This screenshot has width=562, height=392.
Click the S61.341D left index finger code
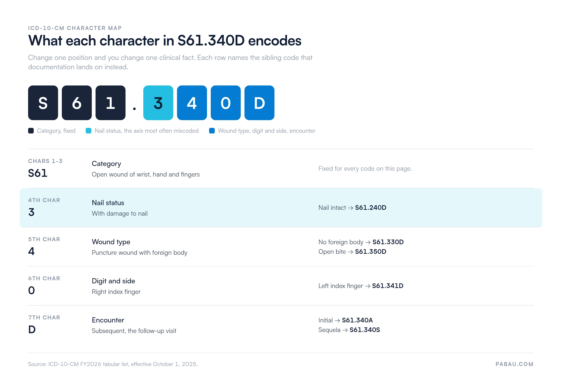[388, 286]
